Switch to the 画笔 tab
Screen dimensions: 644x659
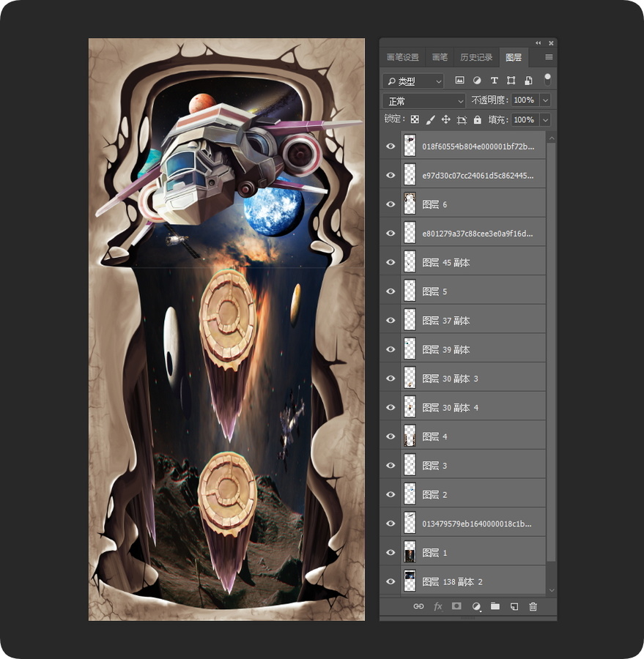pyautogui.click(x=440, y=57)
